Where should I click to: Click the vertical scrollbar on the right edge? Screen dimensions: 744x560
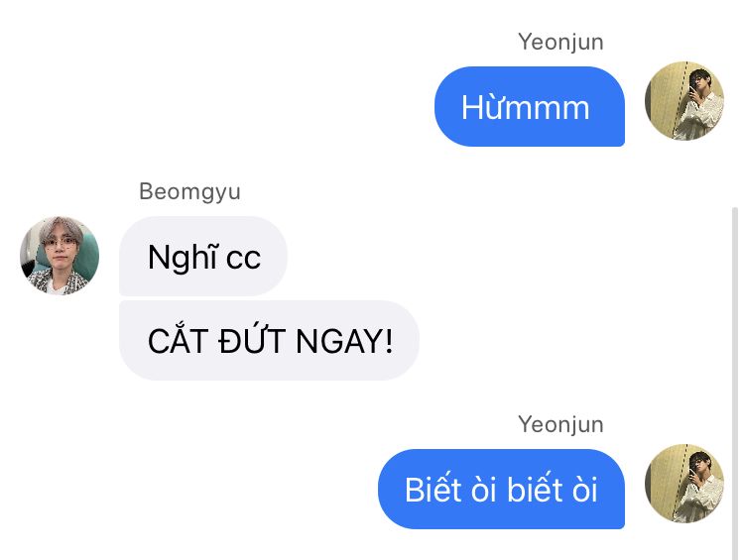(734, 384)
